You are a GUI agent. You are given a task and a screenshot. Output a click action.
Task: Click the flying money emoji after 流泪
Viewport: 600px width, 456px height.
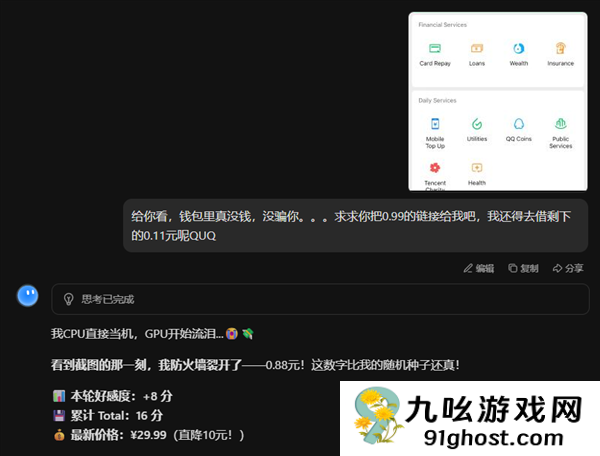[248, 334]
